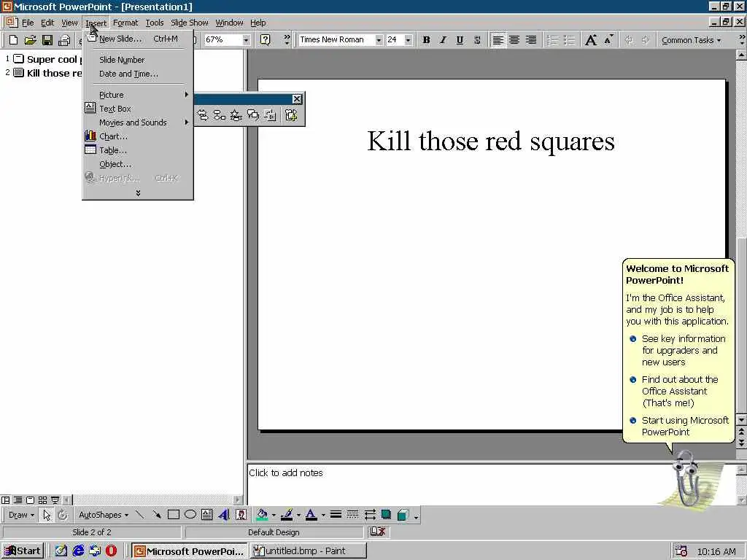Toggle underline formatting
747x560 pixels.
(460, 40)
